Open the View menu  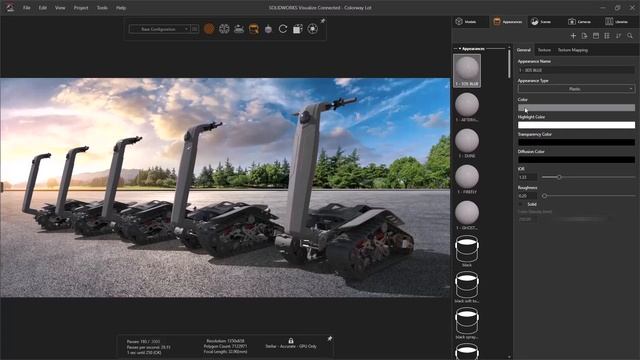coord(60,8)
